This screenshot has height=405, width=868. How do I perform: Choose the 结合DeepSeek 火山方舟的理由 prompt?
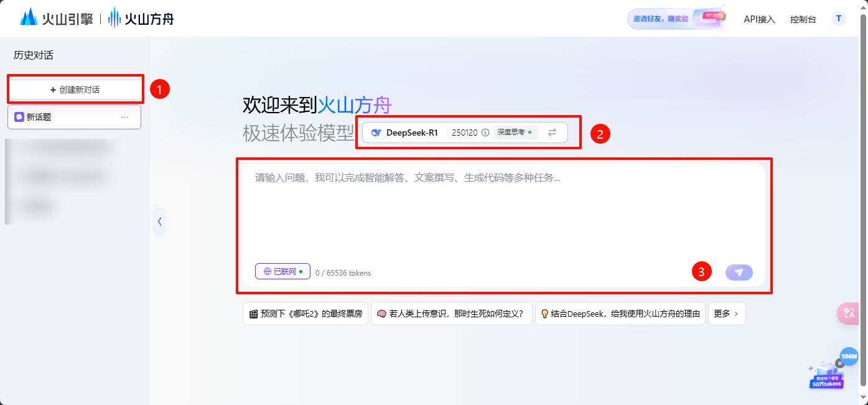[620, 314]
